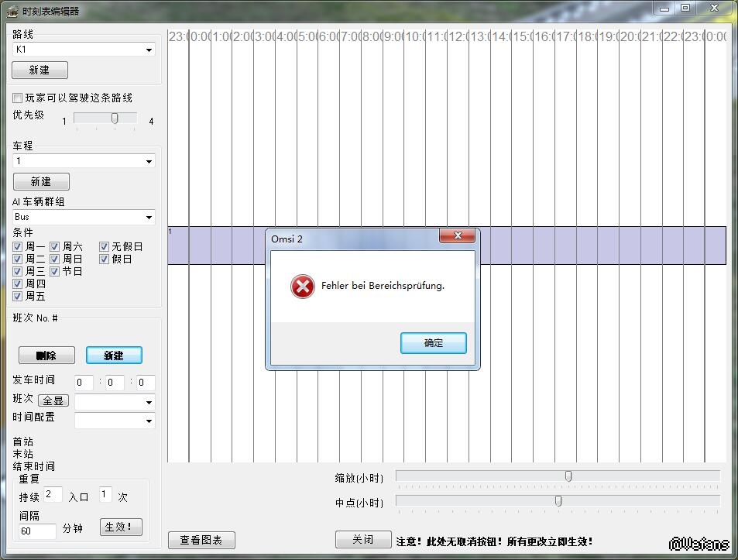
Task: Uncheck the 假日 checkbox
Action: coord(104,259)
